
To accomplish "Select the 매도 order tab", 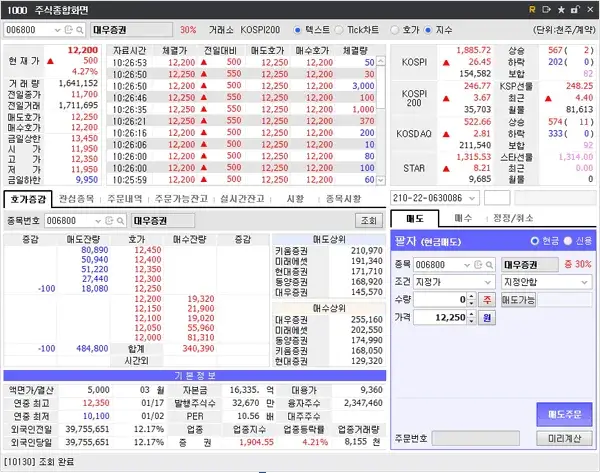I will pos(415,219).
